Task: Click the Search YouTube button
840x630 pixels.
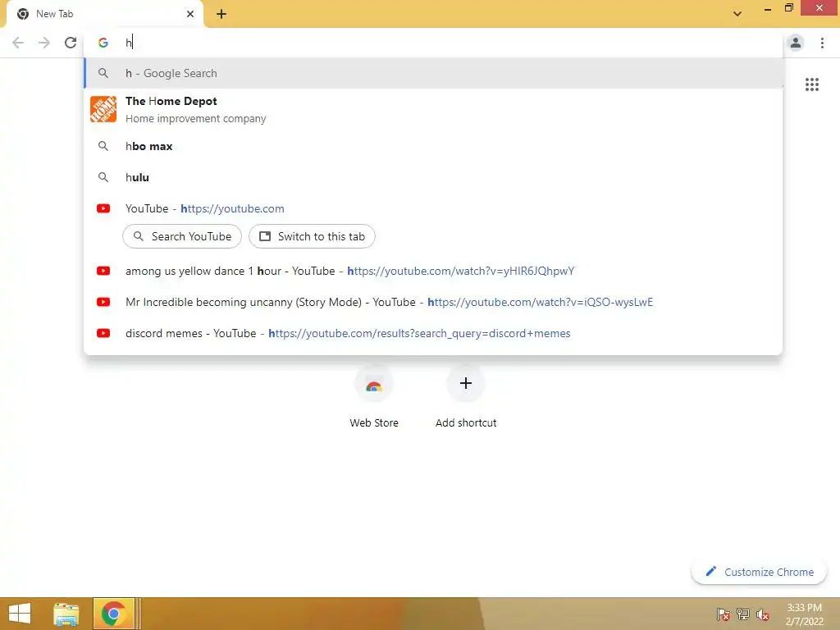Action: pyautogui.click(x=182, y=236)
